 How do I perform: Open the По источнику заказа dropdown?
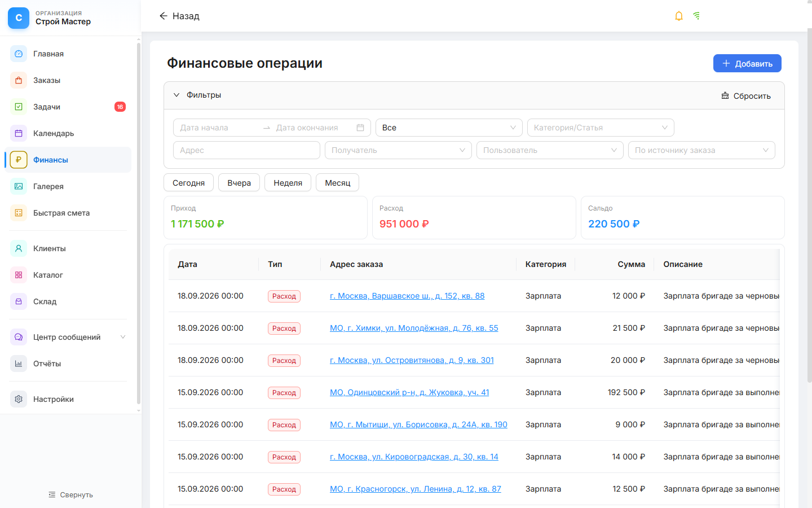tap(701, 150)
